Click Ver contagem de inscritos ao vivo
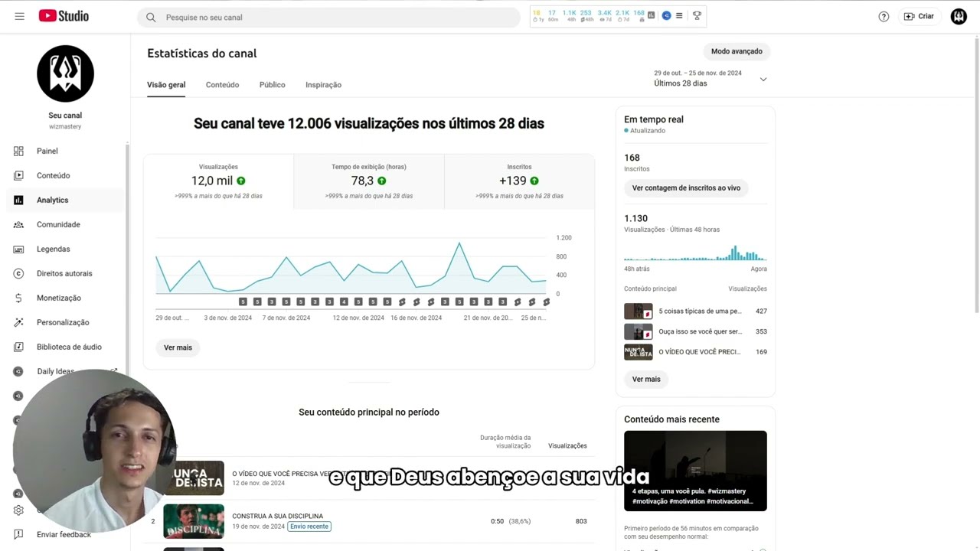This screenshot has height=551, width=980. [x=686, y=187]
